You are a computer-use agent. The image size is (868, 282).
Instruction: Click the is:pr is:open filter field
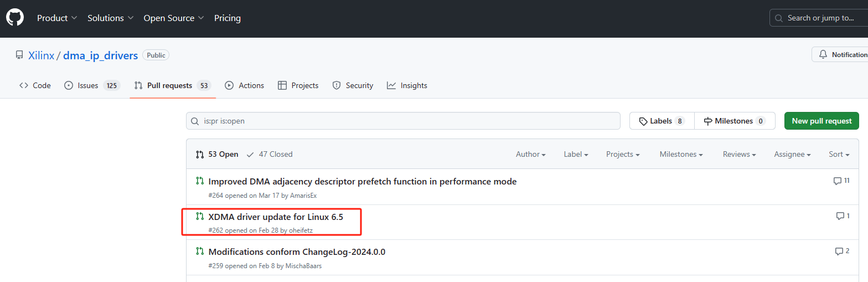[403, 121]
